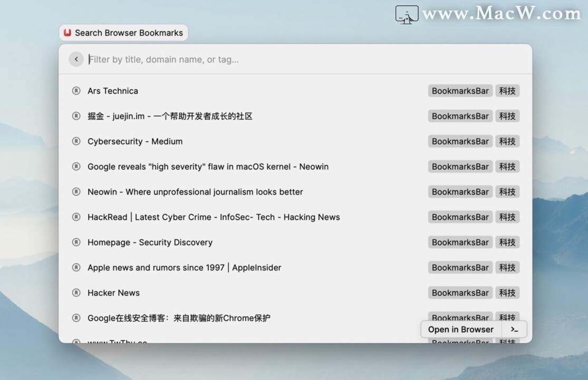Select HackRead Latest Cyber Crime bookmark
Viewport: 588px width, 380px height.
tap(295, 217)
